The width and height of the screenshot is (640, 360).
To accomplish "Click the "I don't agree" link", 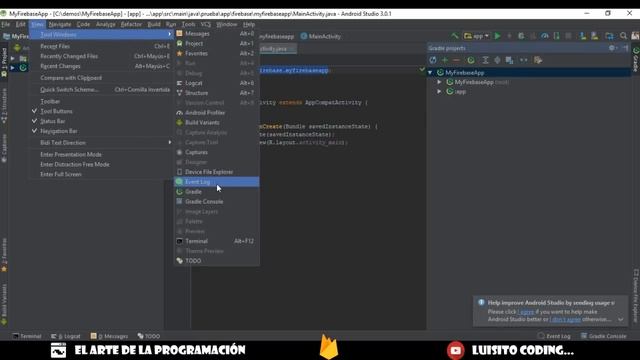I will click(565, 319).
